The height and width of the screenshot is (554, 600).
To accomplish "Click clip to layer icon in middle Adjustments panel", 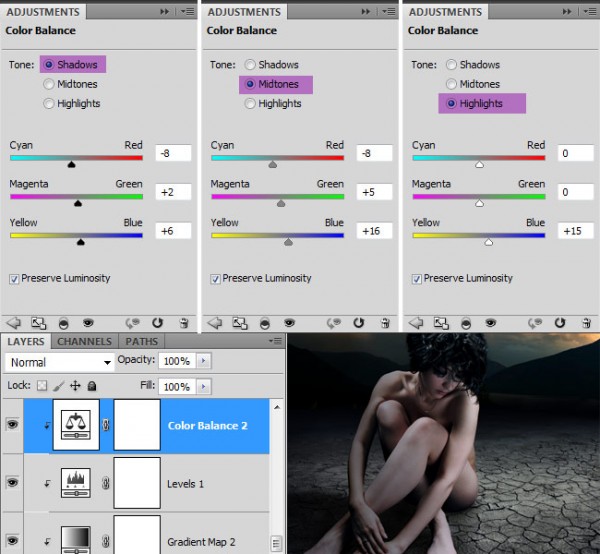I will 265,324.
